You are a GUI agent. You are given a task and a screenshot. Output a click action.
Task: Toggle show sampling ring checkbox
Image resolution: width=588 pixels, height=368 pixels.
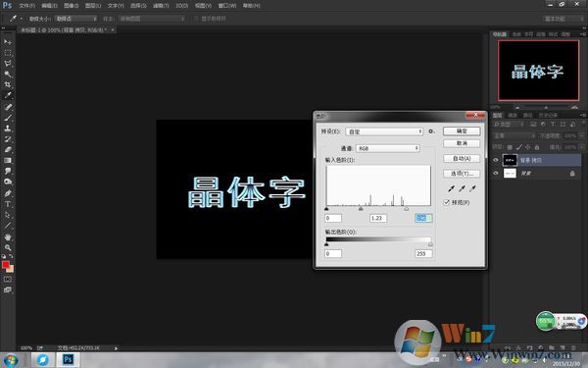pyautogui.click(x=196, y=19)
